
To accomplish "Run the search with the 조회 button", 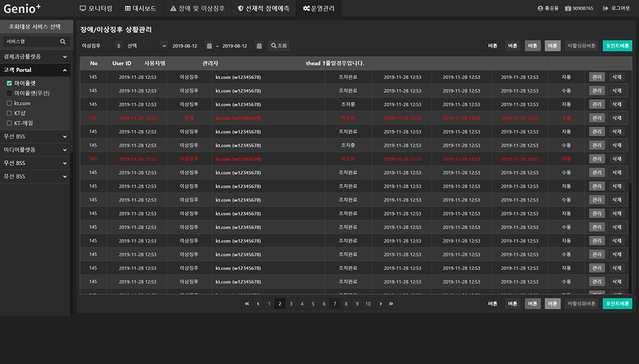I will pos(279,46).
